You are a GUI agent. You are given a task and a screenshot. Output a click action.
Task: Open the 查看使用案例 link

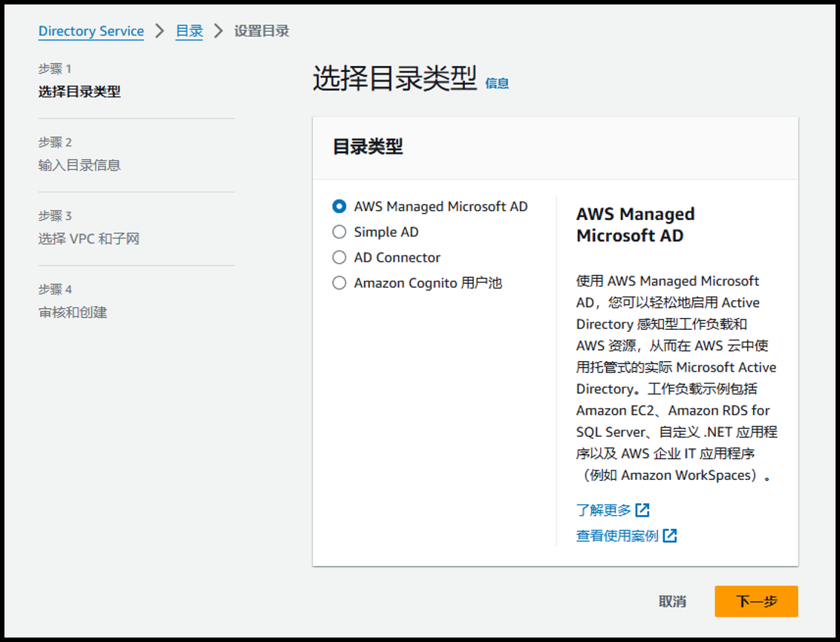[x=617, y=536]
